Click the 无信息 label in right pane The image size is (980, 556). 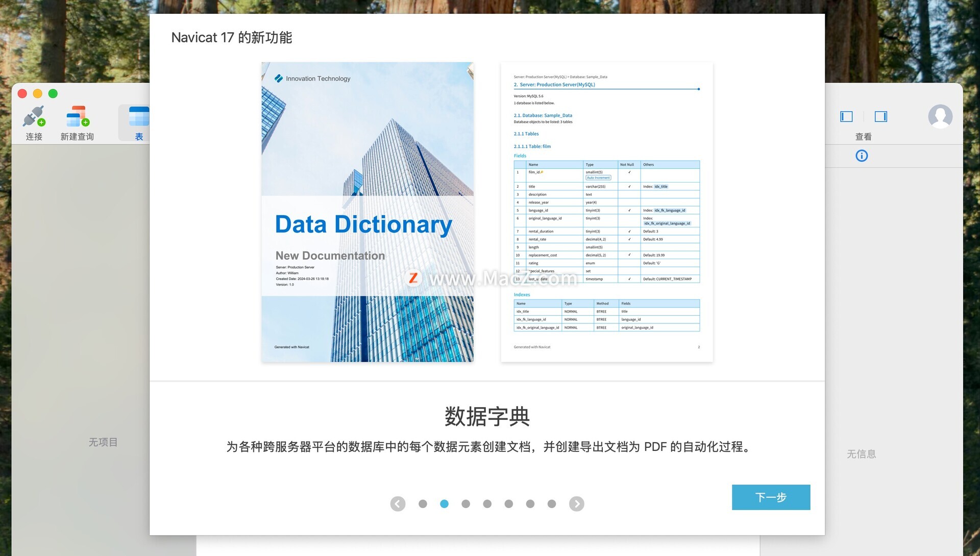862,454
